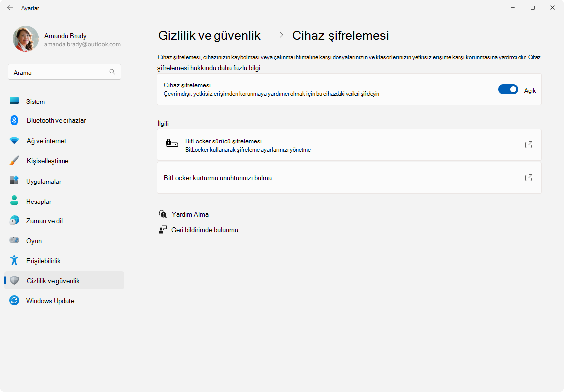564x392 pixels.
Task: Click the Bluetooth icon in sidebar
Action: point(14,120)
